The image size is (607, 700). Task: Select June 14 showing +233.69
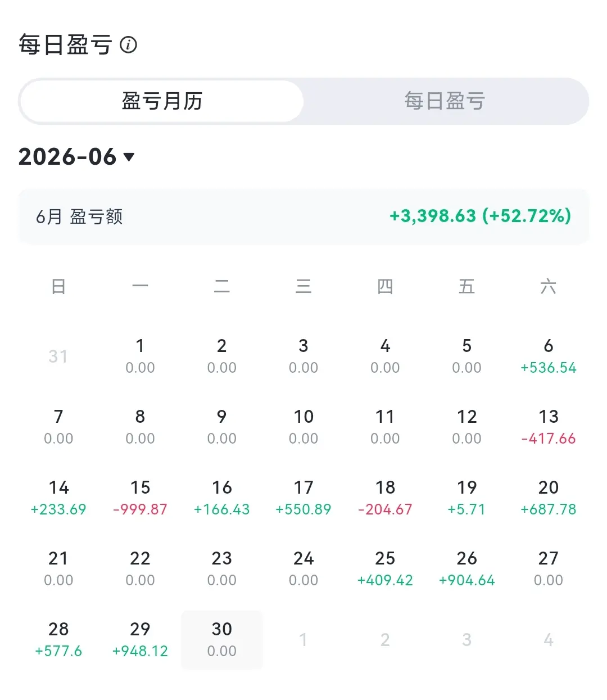point(58,498)
